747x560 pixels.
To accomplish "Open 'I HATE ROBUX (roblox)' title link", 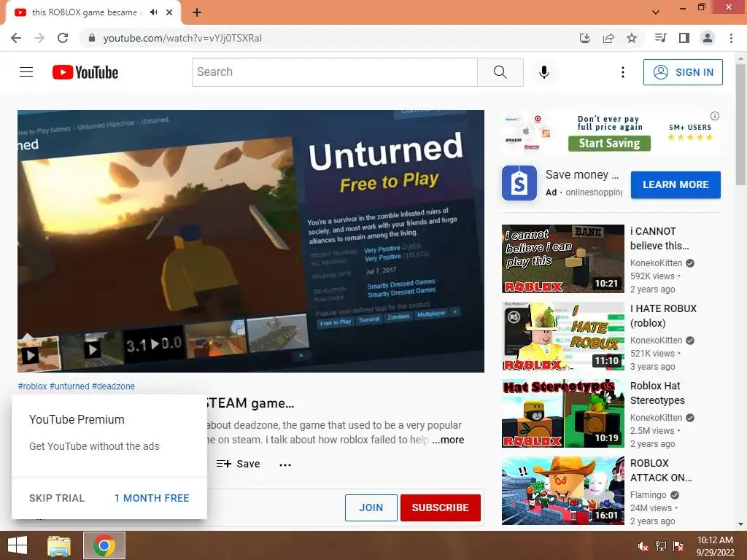I will tap(663, 315).
